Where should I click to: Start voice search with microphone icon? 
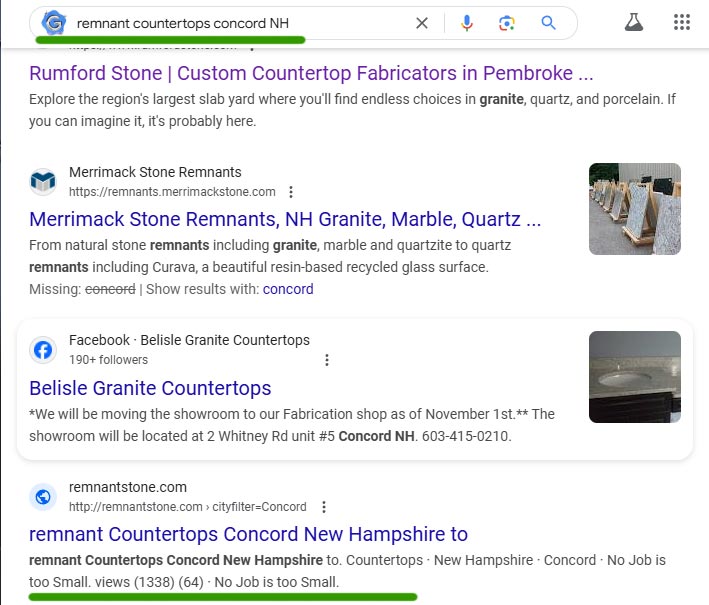coord(467,23)
